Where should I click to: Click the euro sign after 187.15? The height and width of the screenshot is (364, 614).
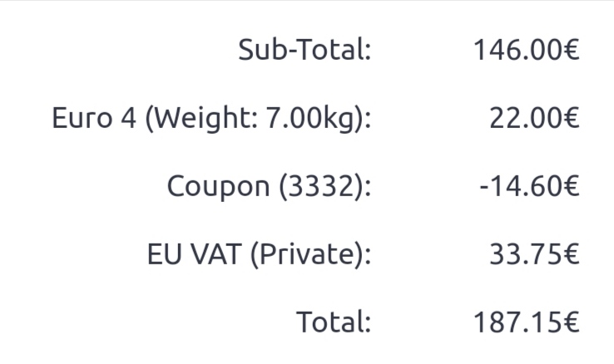[571, 322]
